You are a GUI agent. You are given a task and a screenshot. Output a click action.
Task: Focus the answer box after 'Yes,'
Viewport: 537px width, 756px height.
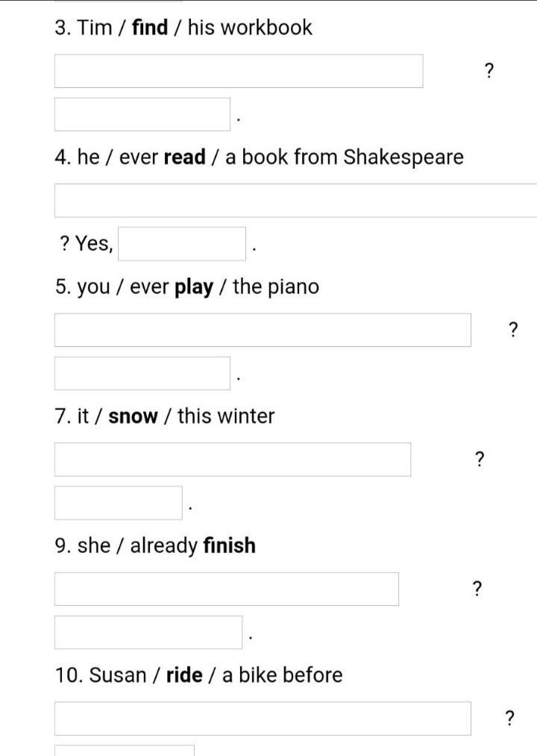(x=182, y=244)
